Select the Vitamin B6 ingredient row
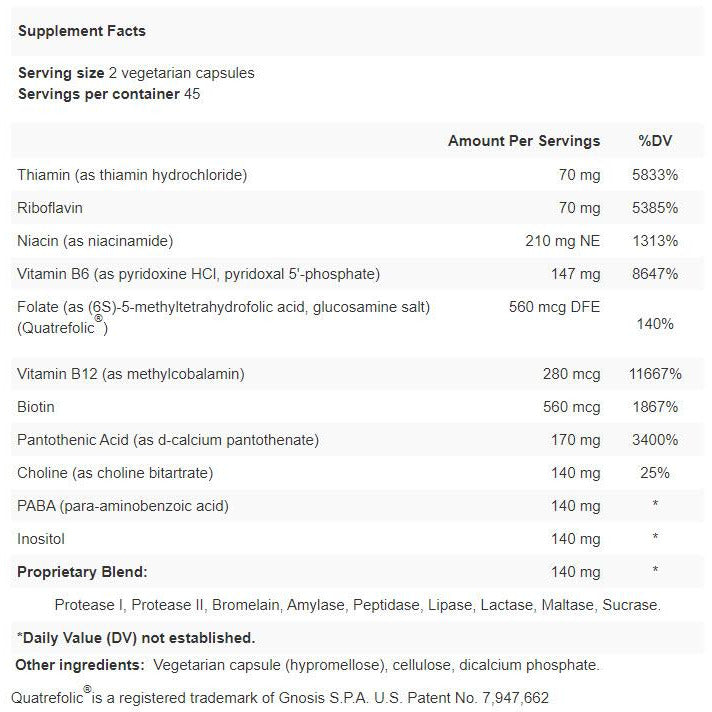712x712 pixels. pyautogui.click(x=356, y=274)
